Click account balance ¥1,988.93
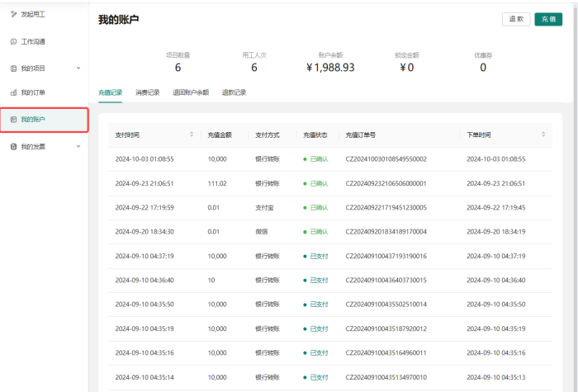This screenshot has width=578, height=392. (x=330, y=68)
